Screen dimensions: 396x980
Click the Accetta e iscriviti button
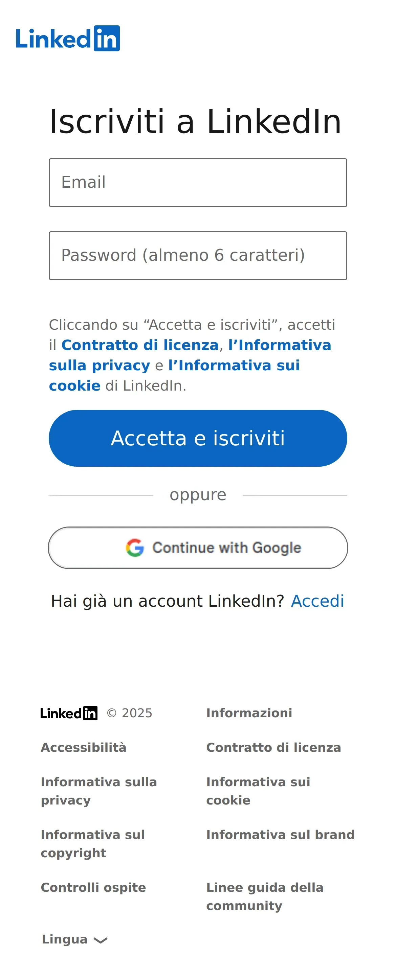point(198,438)
